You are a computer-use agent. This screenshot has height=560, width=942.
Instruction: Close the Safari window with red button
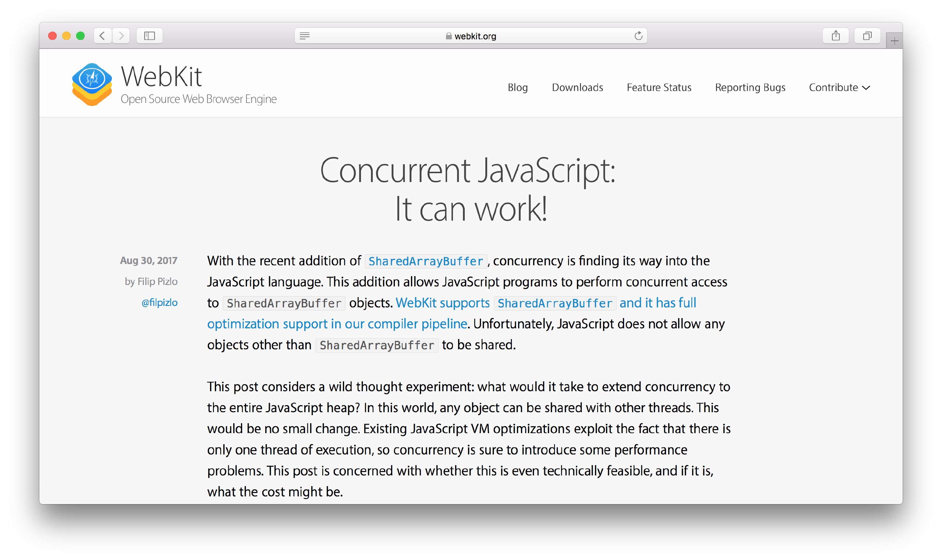[x=53, y=36]
